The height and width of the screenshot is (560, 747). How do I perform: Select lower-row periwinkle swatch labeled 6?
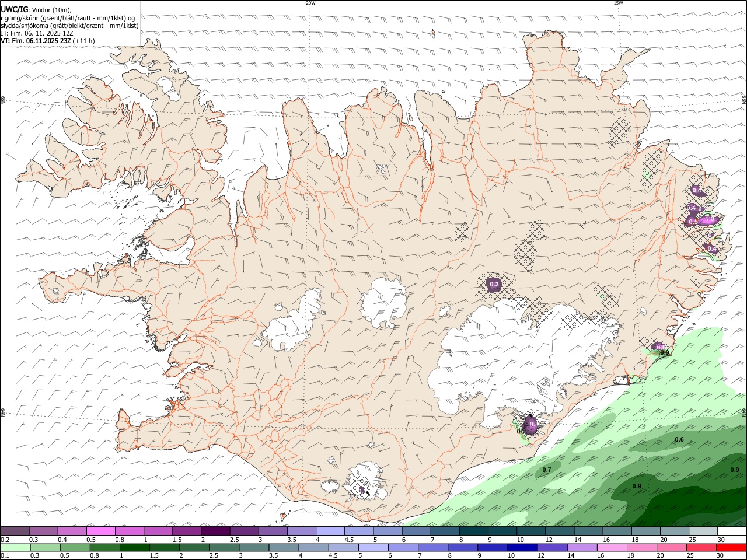(x=402, y=548)
